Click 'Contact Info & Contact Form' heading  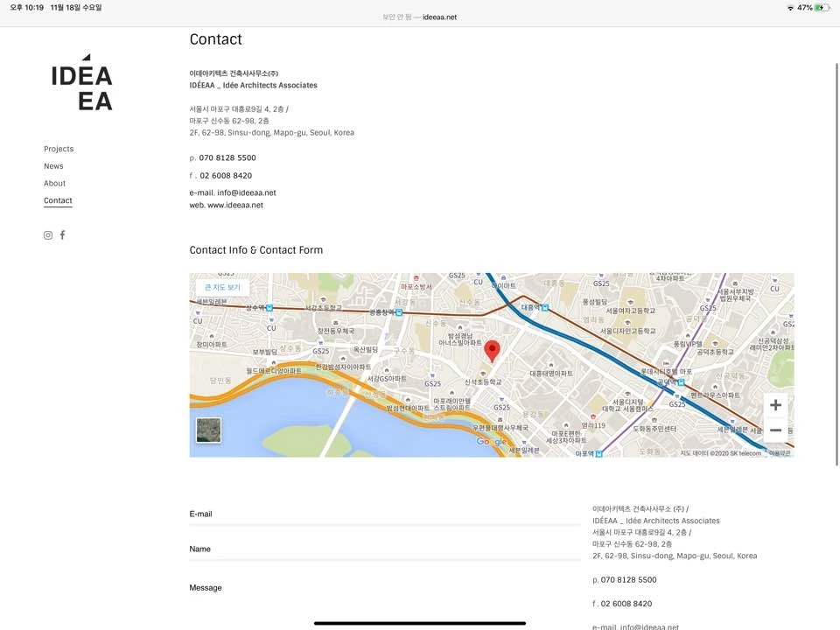[x=256, y=250]
